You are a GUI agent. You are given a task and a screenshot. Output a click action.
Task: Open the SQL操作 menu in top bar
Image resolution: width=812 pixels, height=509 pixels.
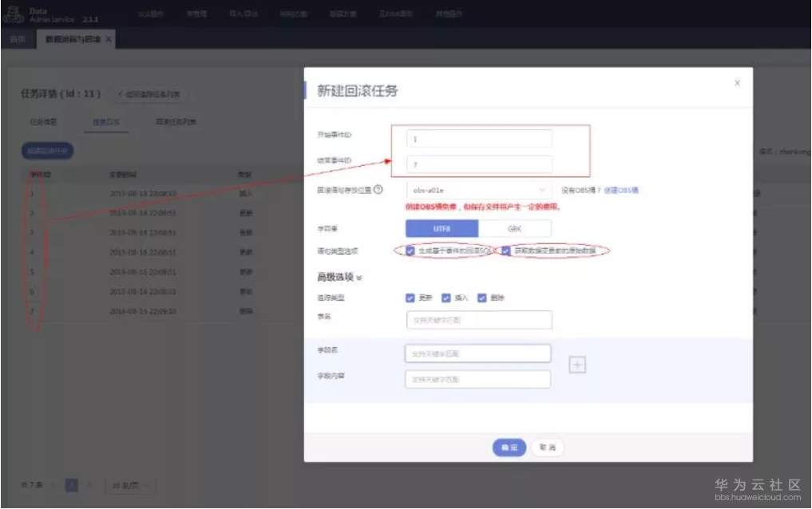tap(151, 14)
